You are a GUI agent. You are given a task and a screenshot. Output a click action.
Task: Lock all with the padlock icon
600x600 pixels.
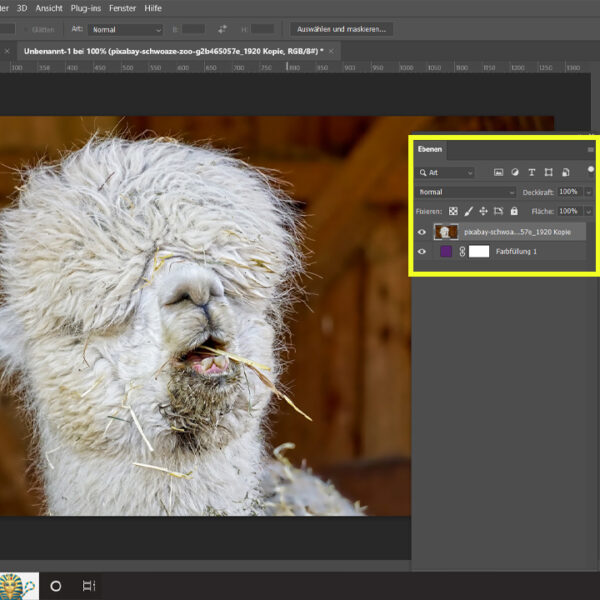pyautogui.click(x=514, y=212)
